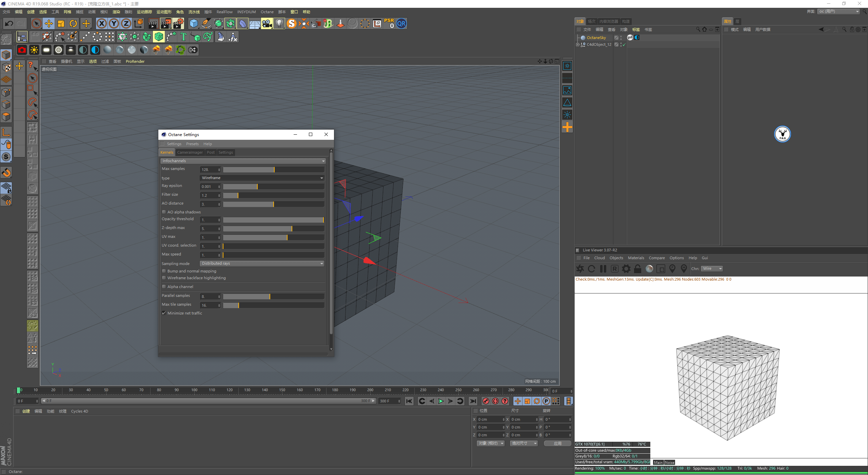
Task: Open the interface layout dropdown
Action: point(839,12)
